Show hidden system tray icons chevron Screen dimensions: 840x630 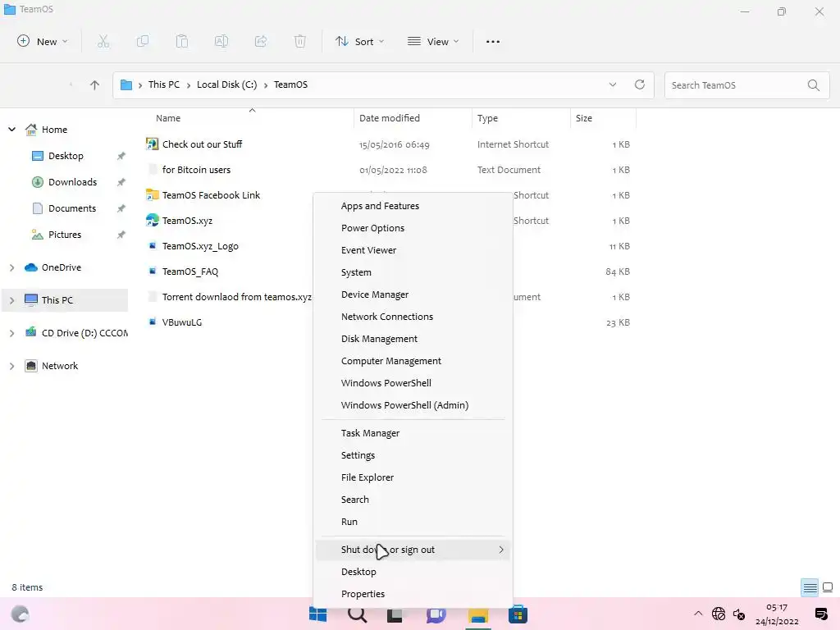[x=698, y=614]
